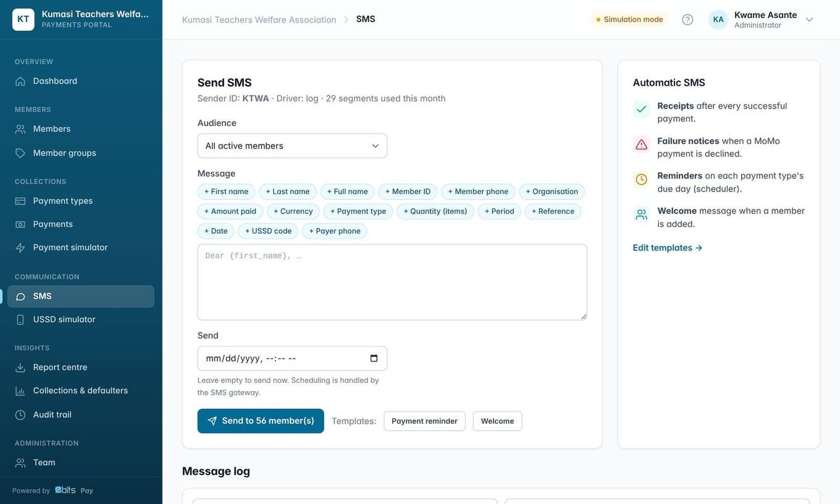
Task: Click the Kumasi Teachers Welfare Association breadcrumb
Action: pos(259,20)
